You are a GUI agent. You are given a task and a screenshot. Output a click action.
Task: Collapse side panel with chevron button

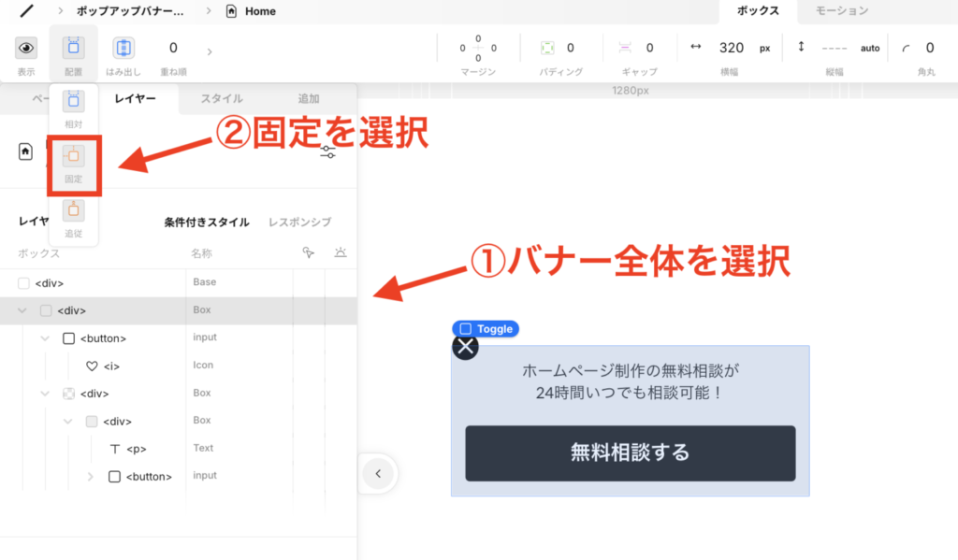[x=378, y=473]
